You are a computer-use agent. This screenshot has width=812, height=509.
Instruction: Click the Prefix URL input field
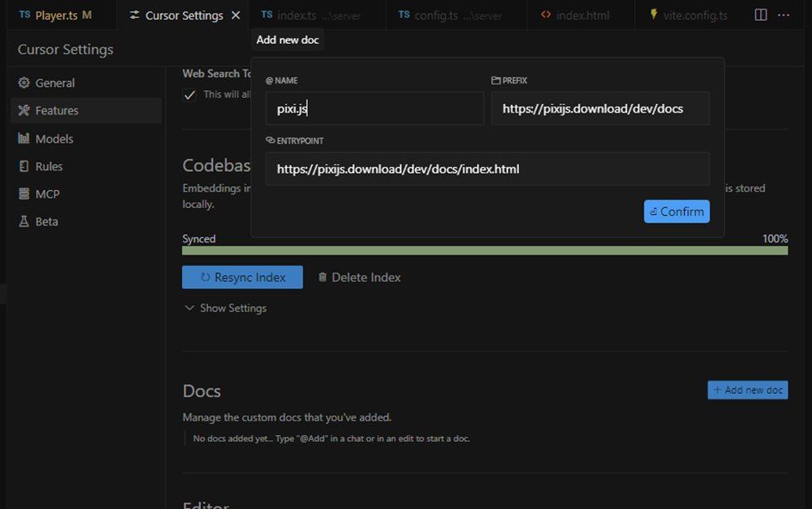pos(601,108)
